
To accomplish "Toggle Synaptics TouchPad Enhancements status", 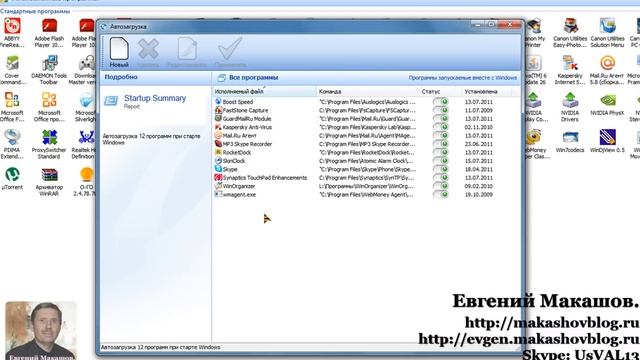I will 440,178.
